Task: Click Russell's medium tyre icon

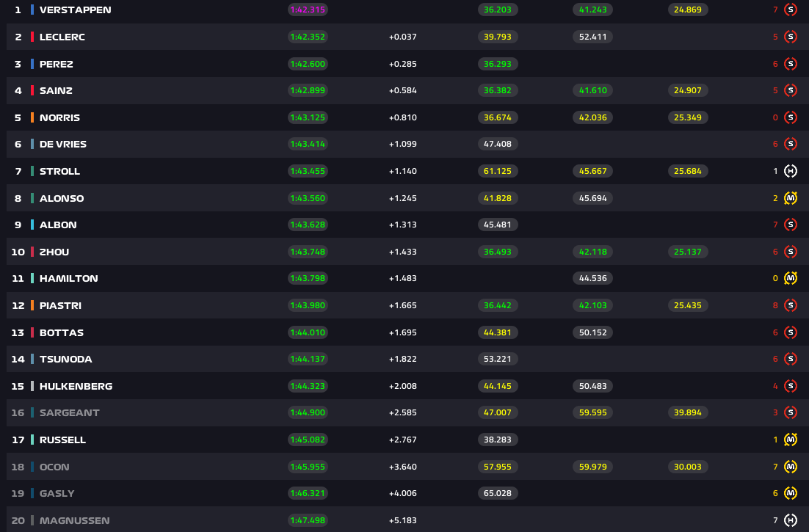Action: pyautogui.click(x=790, y=440)
